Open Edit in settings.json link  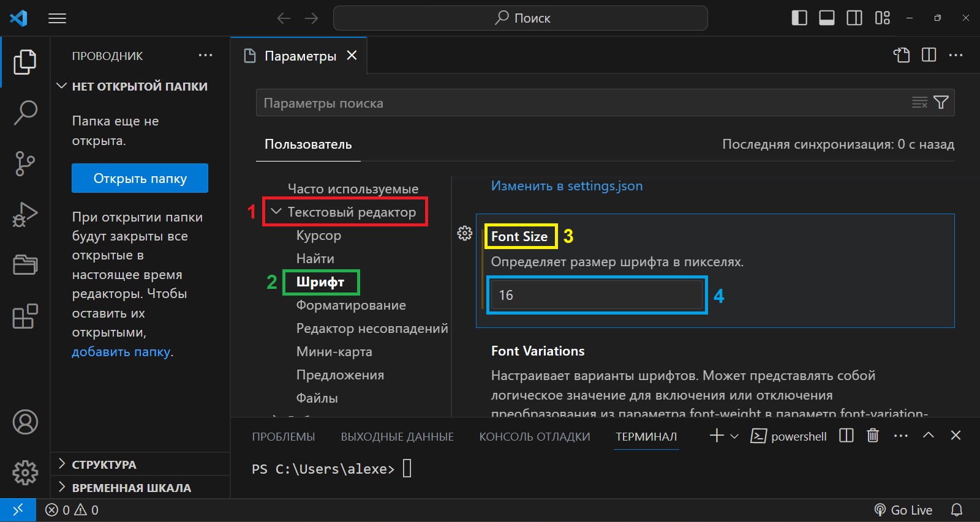[567, 186]
